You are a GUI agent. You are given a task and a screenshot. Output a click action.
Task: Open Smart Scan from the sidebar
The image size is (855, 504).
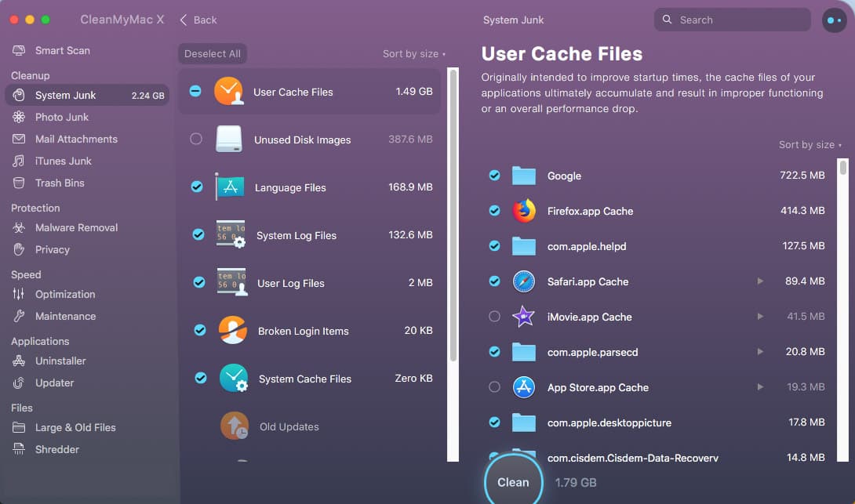click(x=51, y=51)
